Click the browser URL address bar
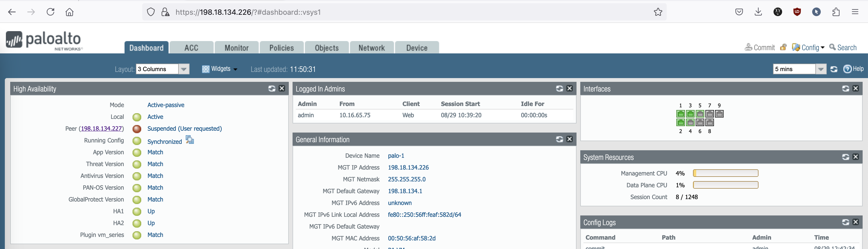868x249 pixels. point(404,12)
